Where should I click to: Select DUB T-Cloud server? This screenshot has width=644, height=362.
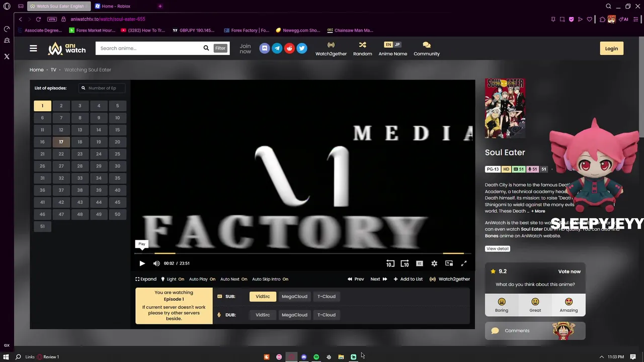[326, 315]
